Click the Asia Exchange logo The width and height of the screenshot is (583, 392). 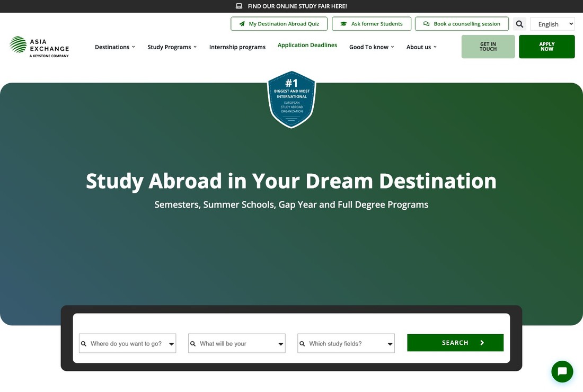(39, 47)
